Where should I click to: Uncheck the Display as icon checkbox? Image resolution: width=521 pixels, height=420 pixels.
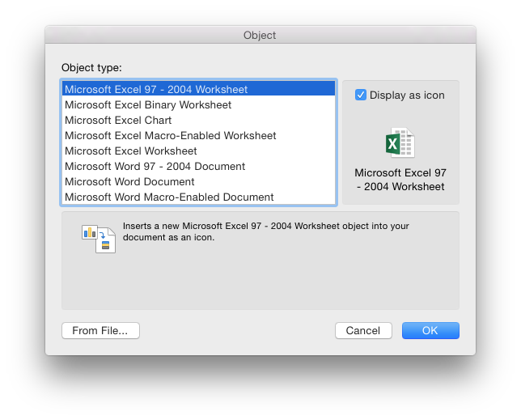click(x=361, y=95)
